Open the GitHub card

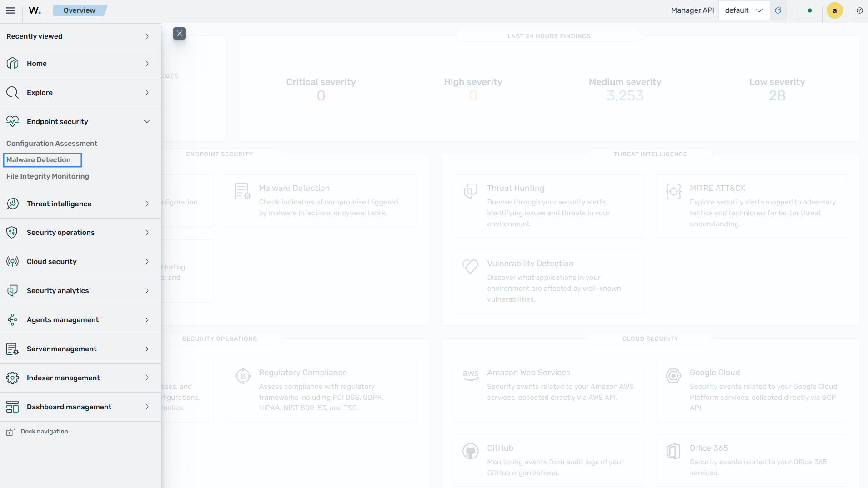(x=549, y=461)
